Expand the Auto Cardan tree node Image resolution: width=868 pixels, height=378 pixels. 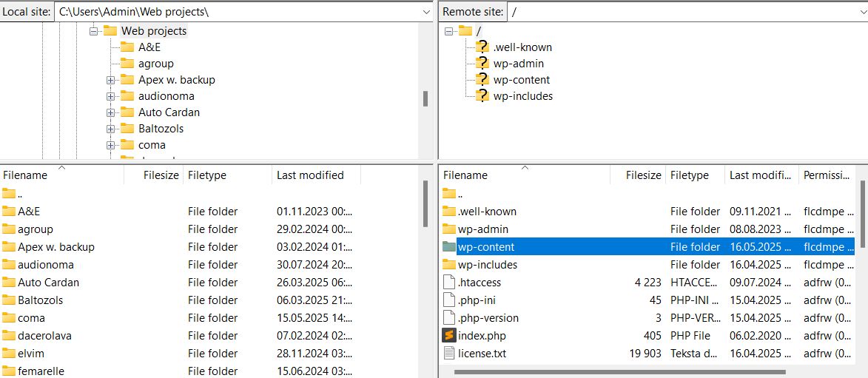(111, 112)
